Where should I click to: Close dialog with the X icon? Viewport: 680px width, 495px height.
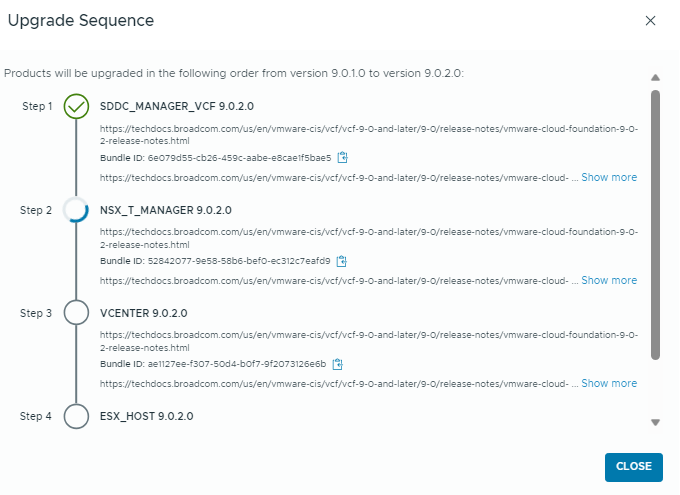[651, 21]
